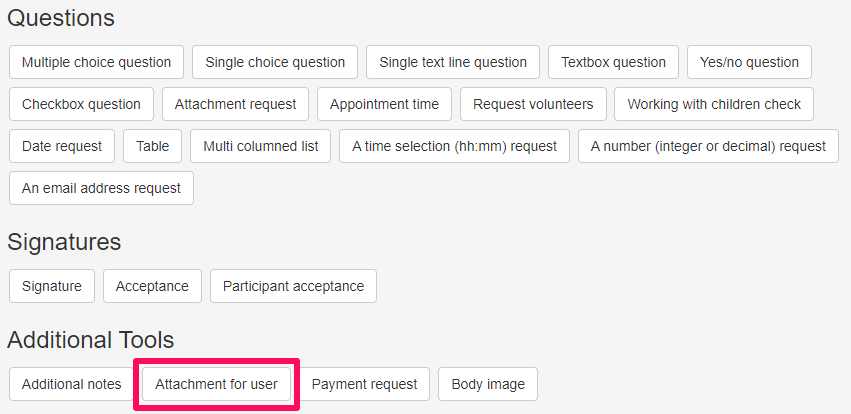Add a Body image tool
This screenshot has height=414, width=851.
point(488,384)
